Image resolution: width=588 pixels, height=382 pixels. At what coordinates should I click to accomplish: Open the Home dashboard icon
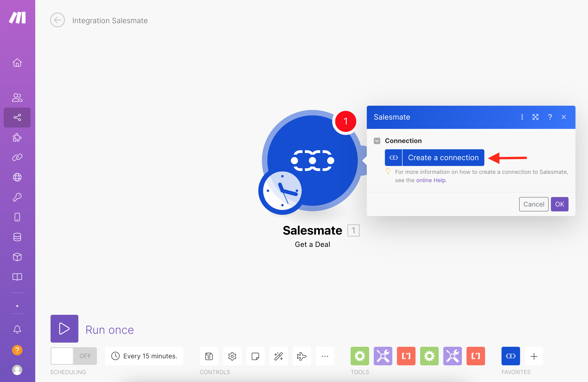point(17,63)
